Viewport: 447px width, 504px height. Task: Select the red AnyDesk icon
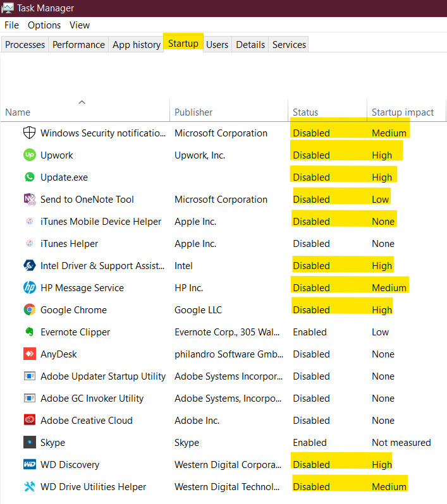(30, 354)
